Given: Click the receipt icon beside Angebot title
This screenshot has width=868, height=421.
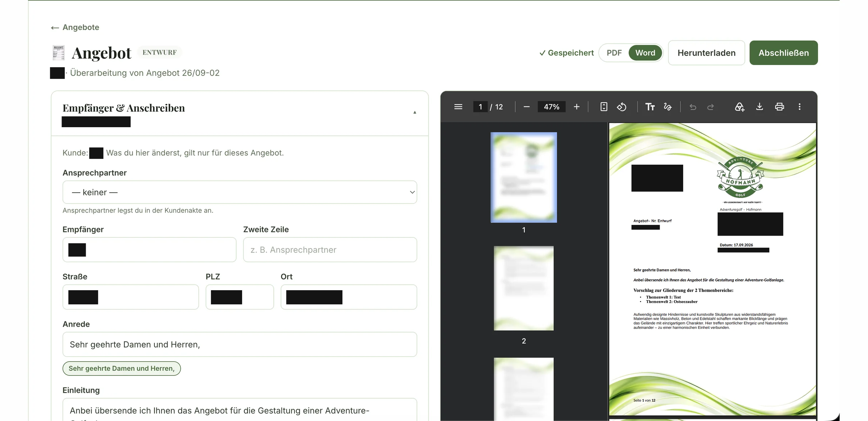Looking at the screenshot, I should click(59, 53).
